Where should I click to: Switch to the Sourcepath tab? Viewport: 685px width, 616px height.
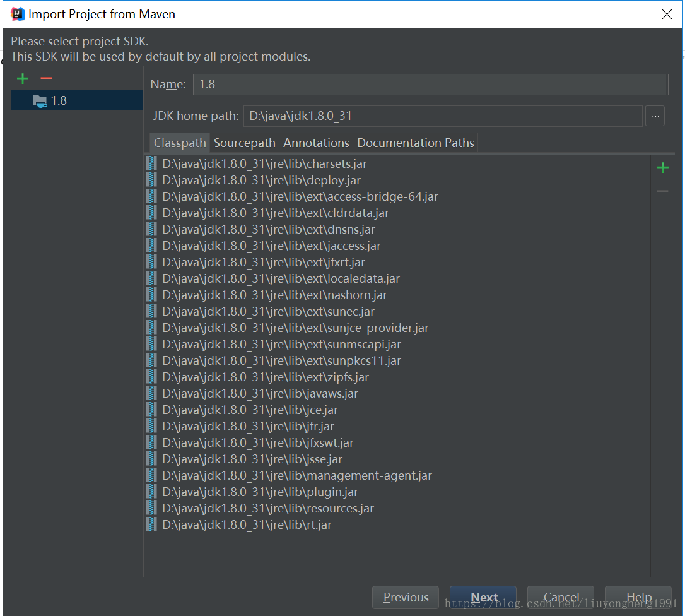(x=244, y=143)
